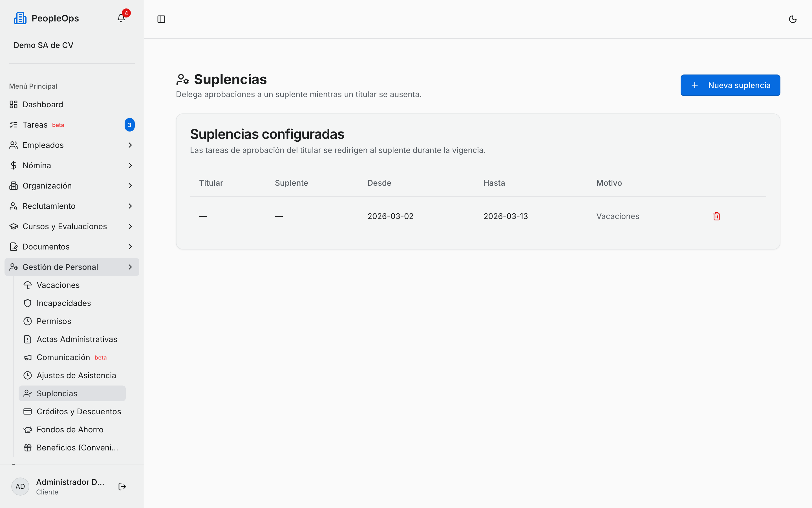Open Créditos y Descuentos link
This screenshot has width=812, height=508.
(x=72, y=411)
